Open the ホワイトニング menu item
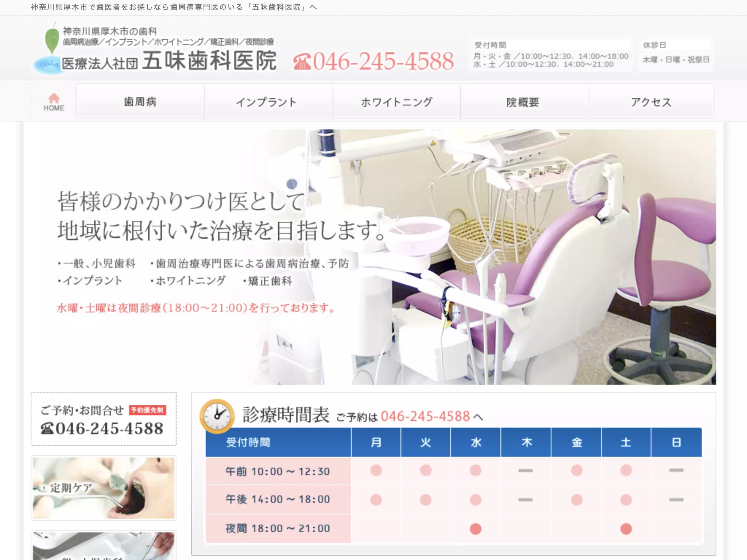Screen dimensions: 747x560 [x=396, y=102]
